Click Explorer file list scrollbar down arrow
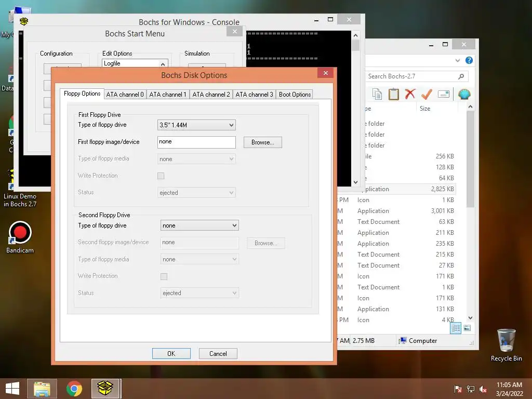 point(470,318)
